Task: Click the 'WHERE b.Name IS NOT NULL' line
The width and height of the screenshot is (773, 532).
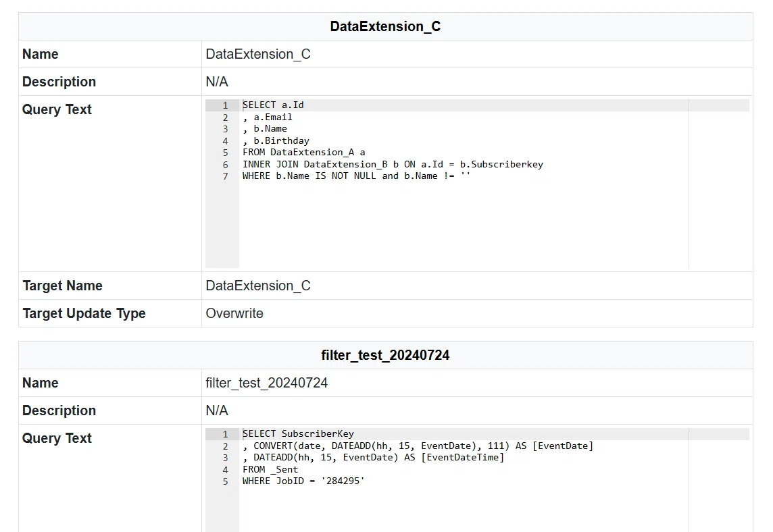Action: click(356, 176)
